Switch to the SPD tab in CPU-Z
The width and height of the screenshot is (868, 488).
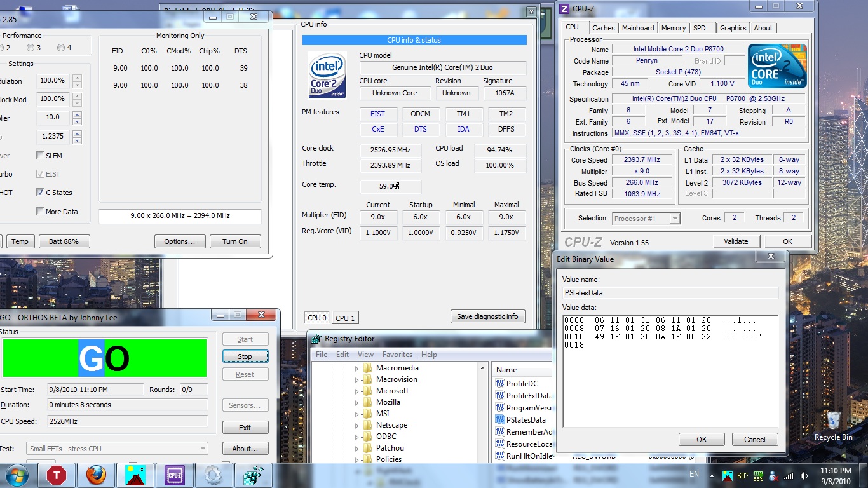700,28
